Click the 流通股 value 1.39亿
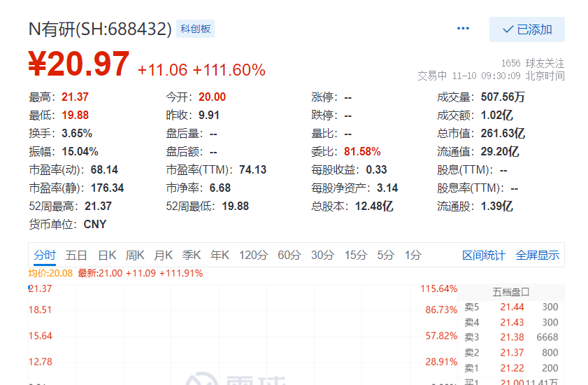Image resolution: width=588 pixels, height=385 pixels. [x=497, y=206]
